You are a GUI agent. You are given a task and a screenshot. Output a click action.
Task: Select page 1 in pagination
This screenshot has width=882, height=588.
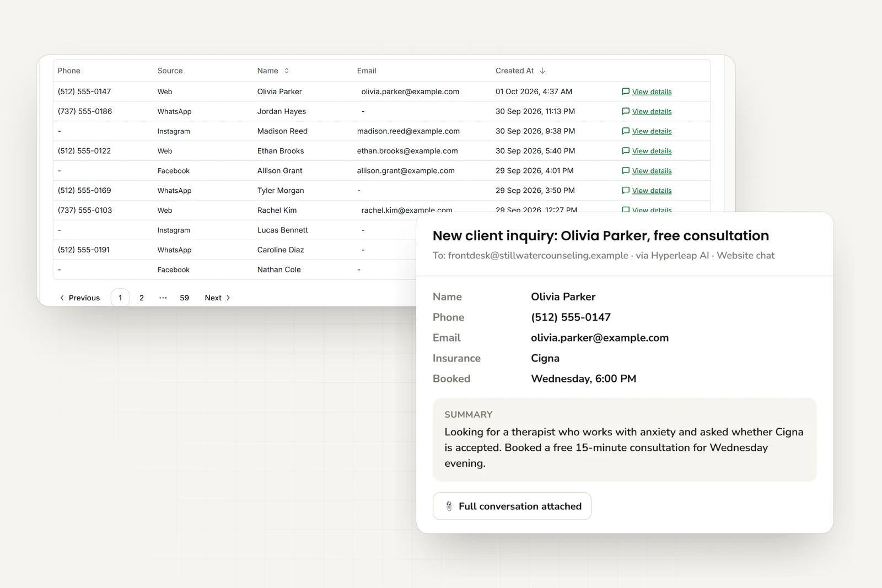120,298
